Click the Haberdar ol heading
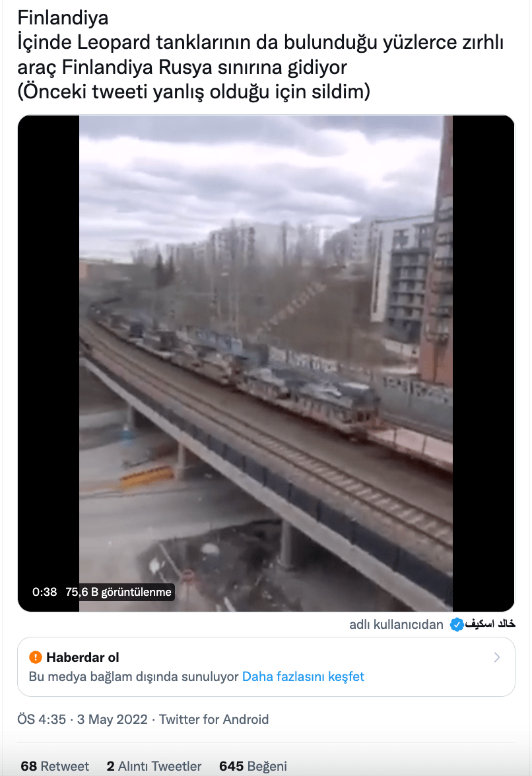This screenshot has width=532, height=776. tap(83, 657)
